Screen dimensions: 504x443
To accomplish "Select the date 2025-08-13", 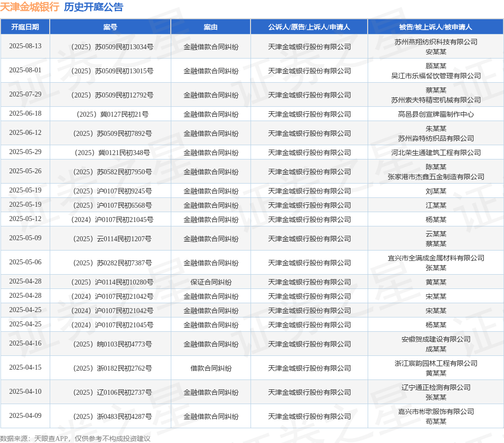I will click(x=26, y=46).
